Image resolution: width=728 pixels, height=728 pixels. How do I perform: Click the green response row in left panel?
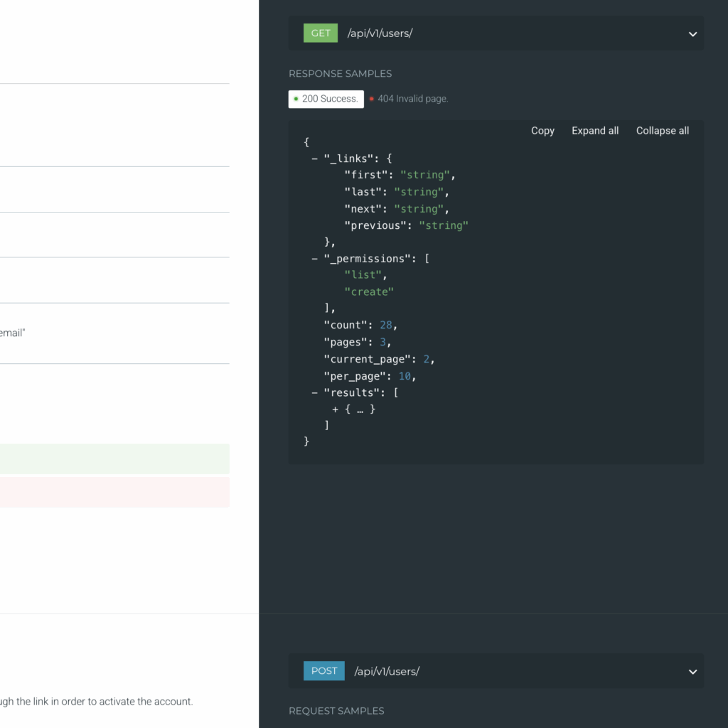(x=114, y=459)
